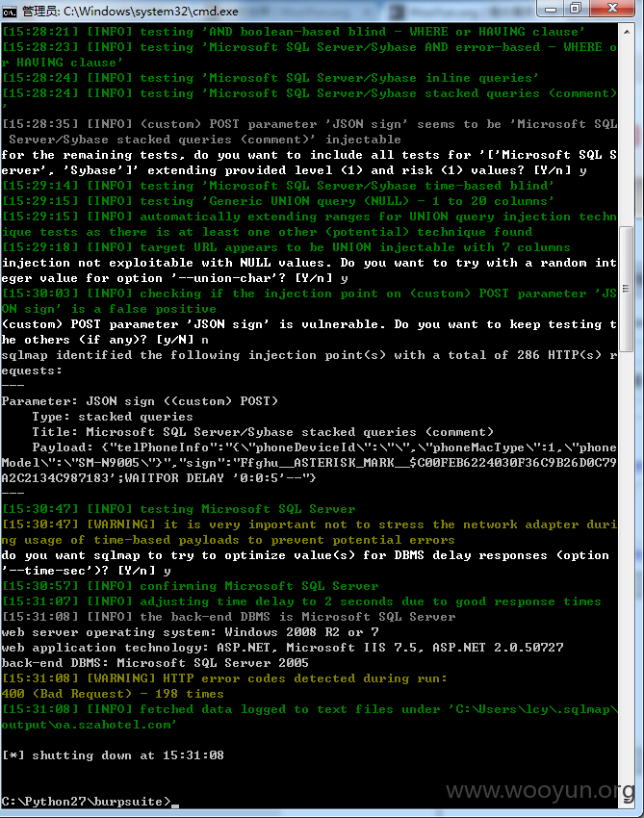Click the '[*] shutting down at 15:31:08' line
644x818 pixels.
113,754
